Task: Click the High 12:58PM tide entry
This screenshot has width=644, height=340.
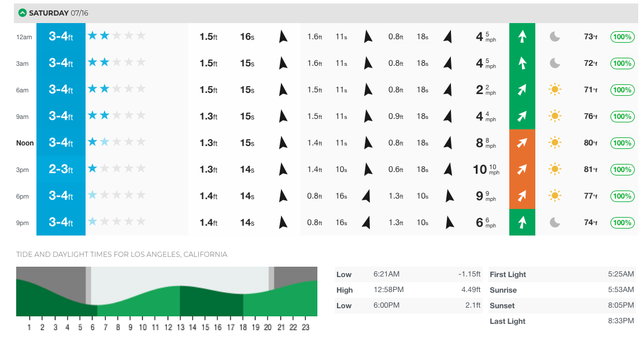Action: [408, 290]
